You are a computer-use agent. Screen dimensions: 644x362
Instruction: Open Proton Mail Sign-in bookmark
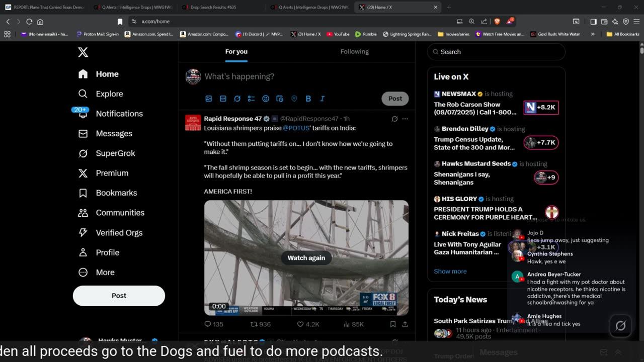point(98,34)
